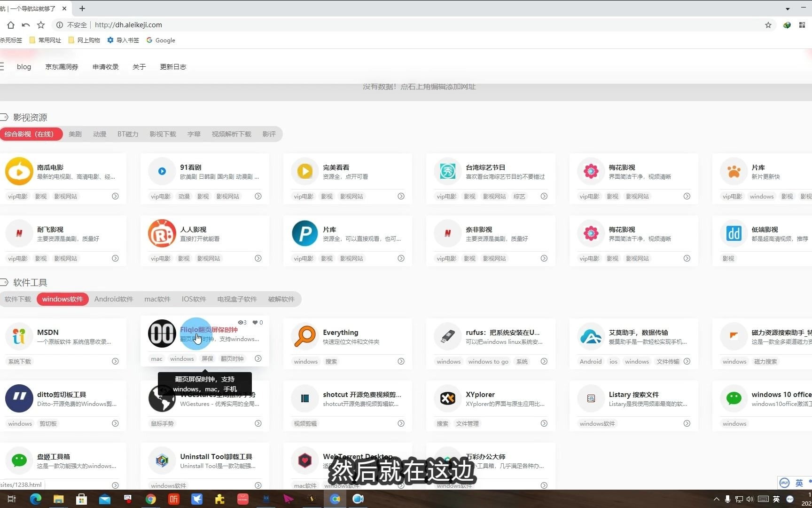Show hidden system tray icons
This screenshot has height=508, width=812.
pyautogui.click(x=716, y=499)
